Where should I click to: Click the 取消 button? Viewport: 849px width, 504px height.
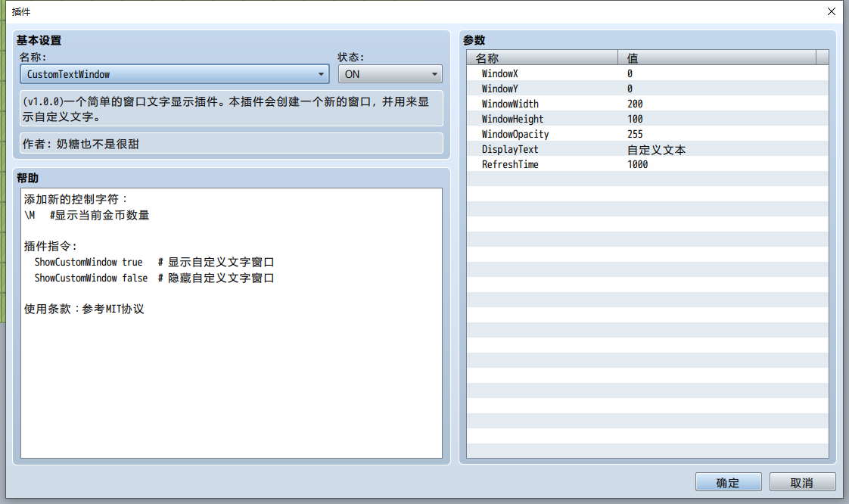coord(802,482)
